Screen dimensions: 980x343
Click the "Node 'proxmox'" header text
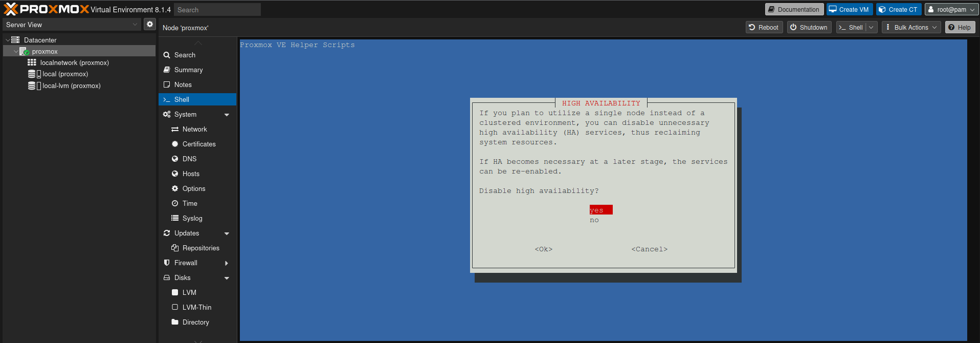(x=186, y=28)
